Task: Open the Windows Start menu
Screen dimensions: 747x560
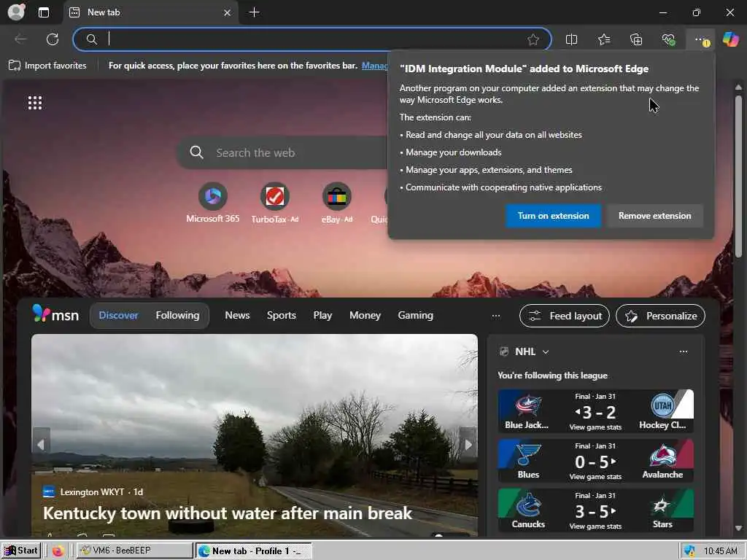Action: coord(21,551)
